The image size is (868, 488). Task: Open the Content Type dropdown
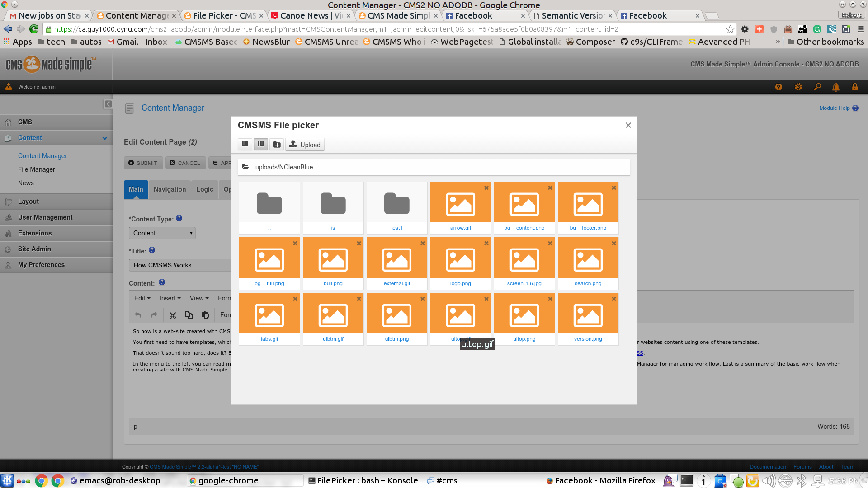coord(162,233)
